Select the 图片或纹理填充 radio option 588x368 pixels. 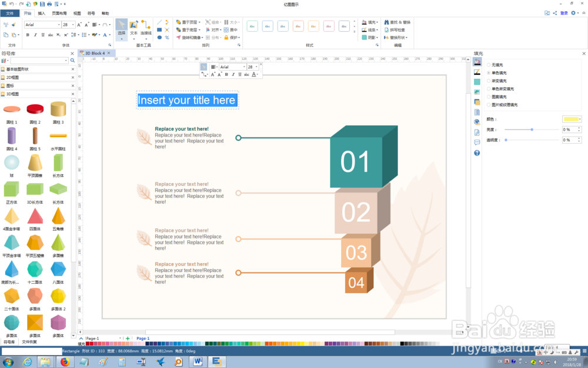(x=489, y=105)
